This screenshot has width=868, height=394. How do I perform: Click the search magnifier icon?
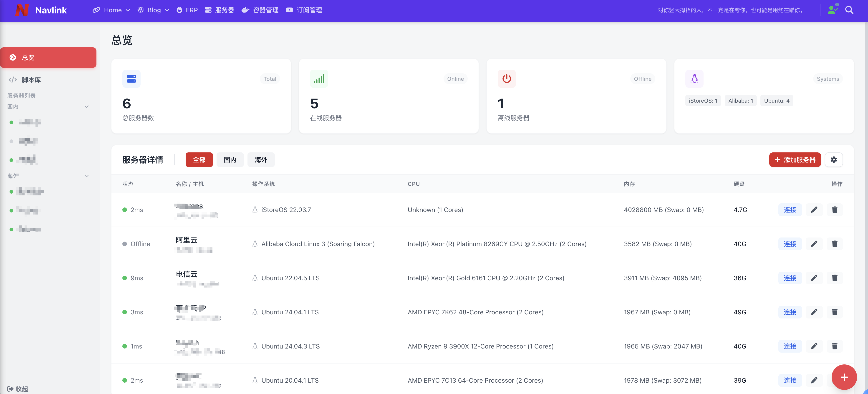849,10
